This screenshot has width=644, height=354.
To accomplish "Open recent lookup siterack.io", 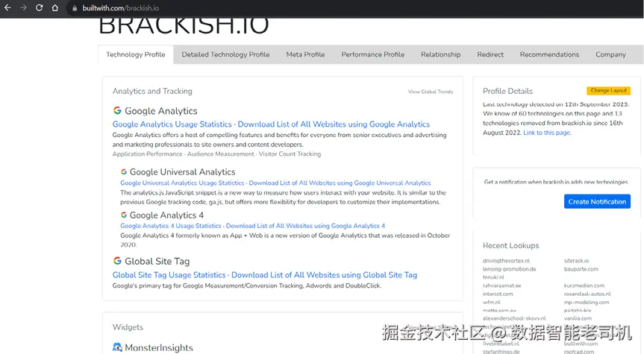I will point(576,261).
